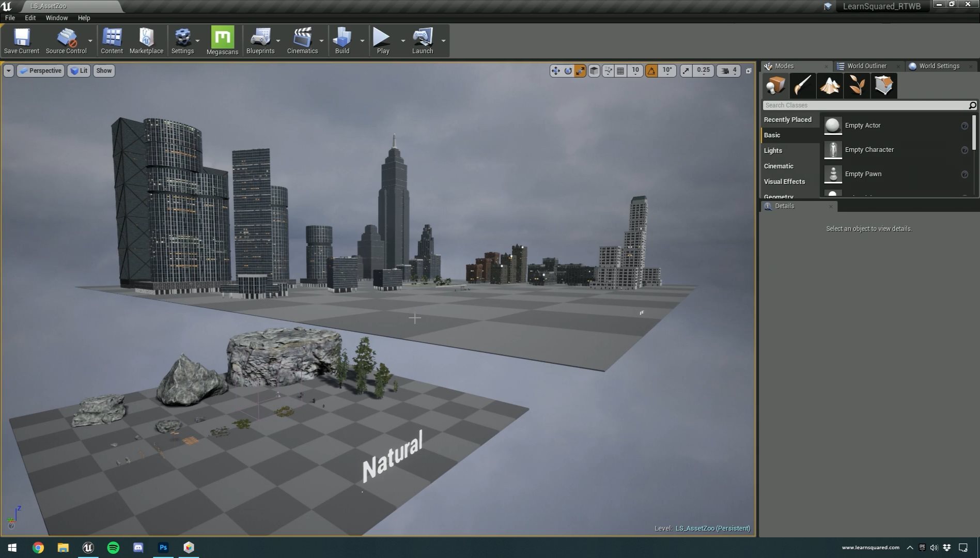The image size is (980, 558).
Task: Select the Paint mode brush icon
Action: (802, 85)
